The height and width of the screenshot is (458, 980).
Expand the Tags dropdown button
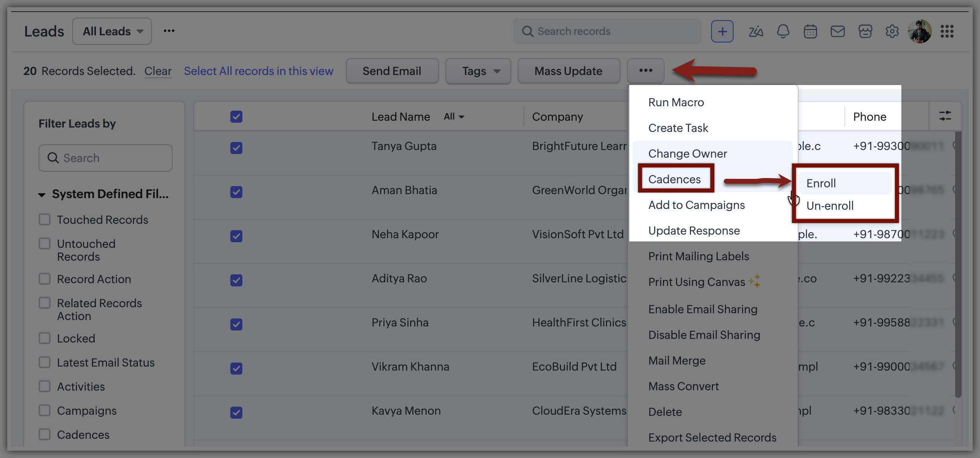point(478,71)
